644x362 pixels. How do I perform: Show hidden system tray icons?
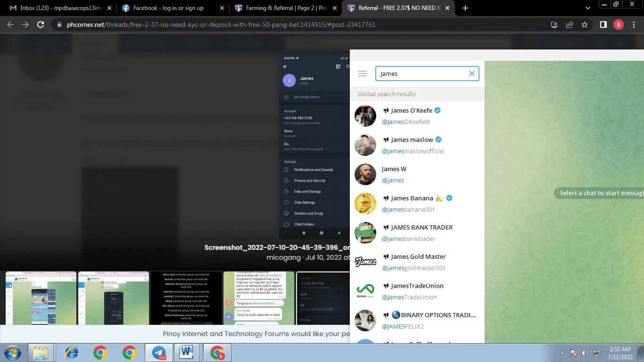[x=562, y=353]
